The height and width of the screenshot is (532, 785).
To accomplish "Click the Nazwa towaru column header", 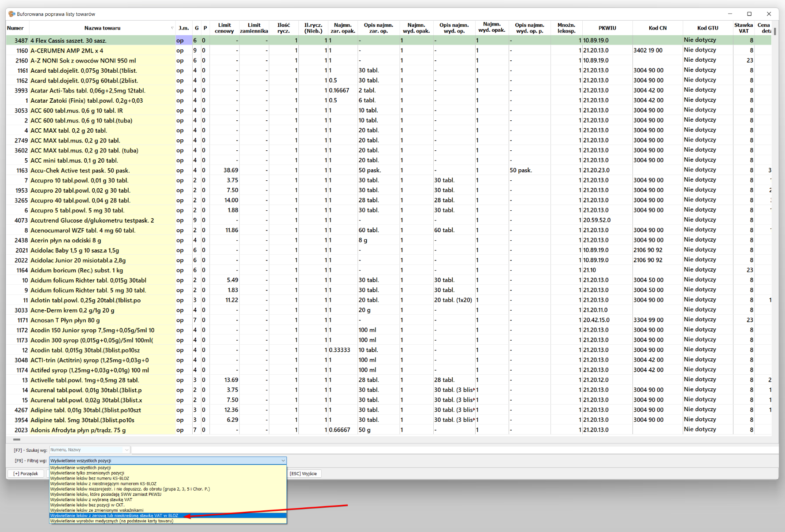I will 102,28.
